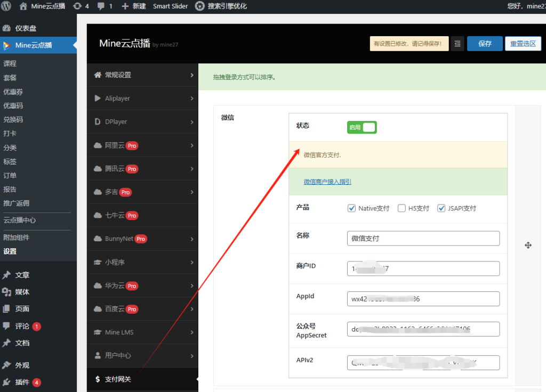This screenshot has width=546, height=392.
Task: Expand the 常规设置 chevron
Action: pyautogui.click(x=192, y=75)
